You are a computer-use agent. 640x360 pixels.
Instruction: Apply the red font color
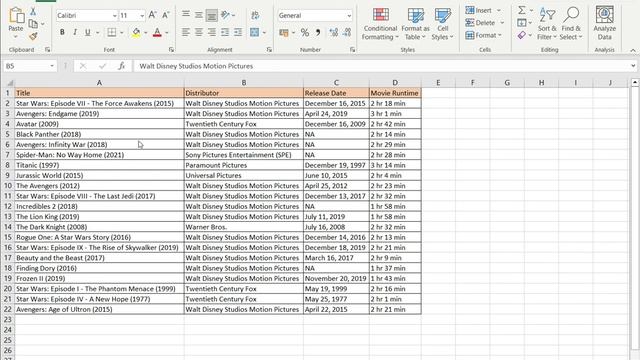coord(157,33)
